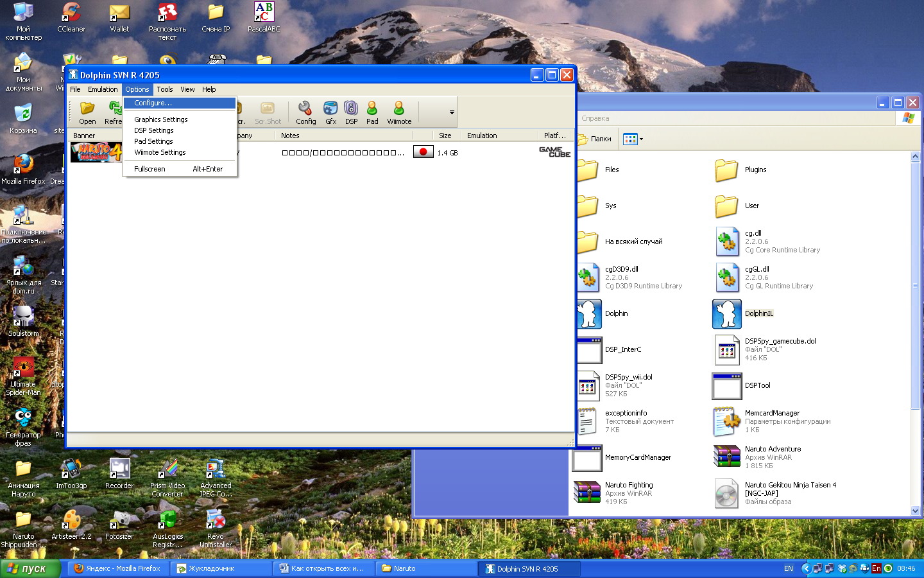Open DSP plugin settings icon
The image size is (924, 578).
351,112
